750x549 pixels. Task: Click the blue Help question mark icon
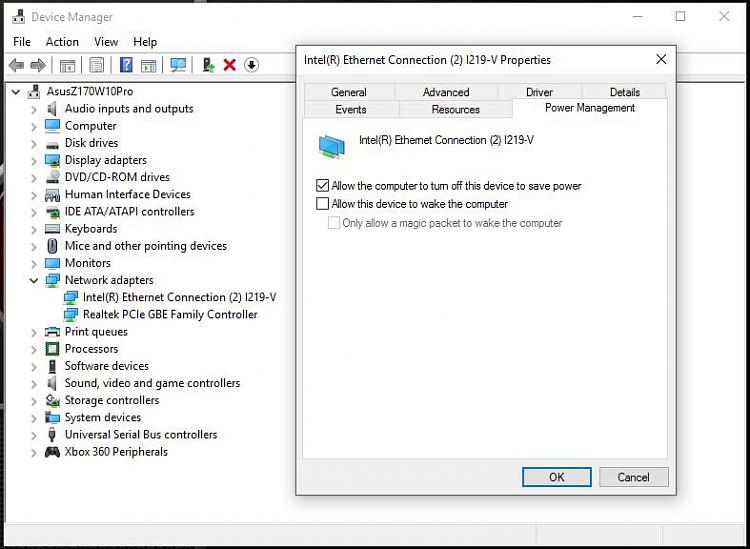point(126,65)
